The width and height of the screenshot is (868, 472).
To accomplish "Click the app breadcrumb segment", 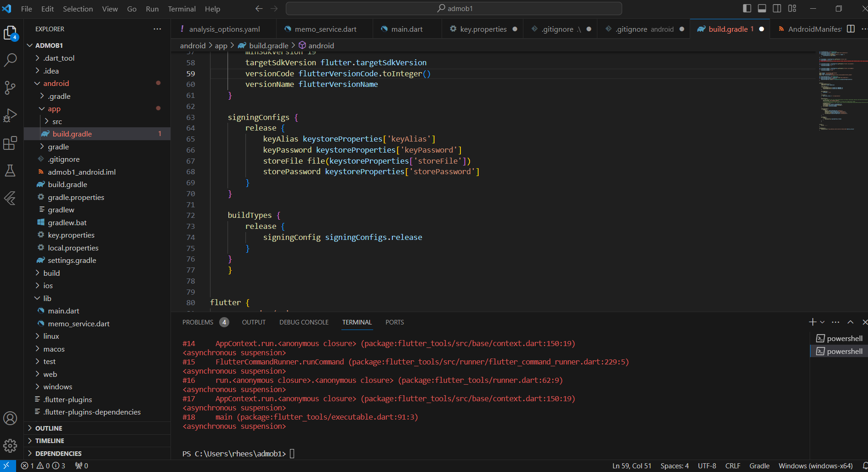I will click(x=221, y=45).
